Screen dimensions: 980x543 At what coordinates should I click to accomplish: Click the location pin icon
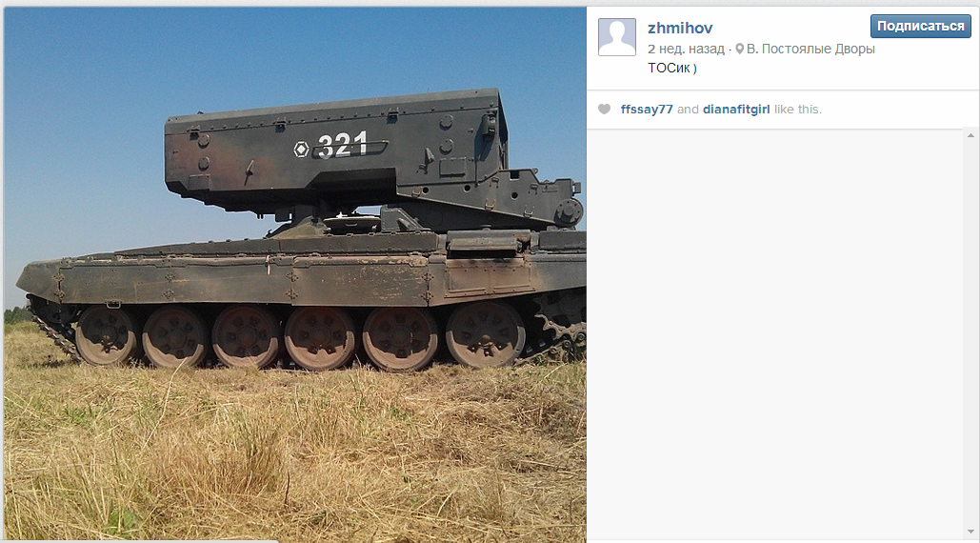pyautogui.click(x=739, y=49)
